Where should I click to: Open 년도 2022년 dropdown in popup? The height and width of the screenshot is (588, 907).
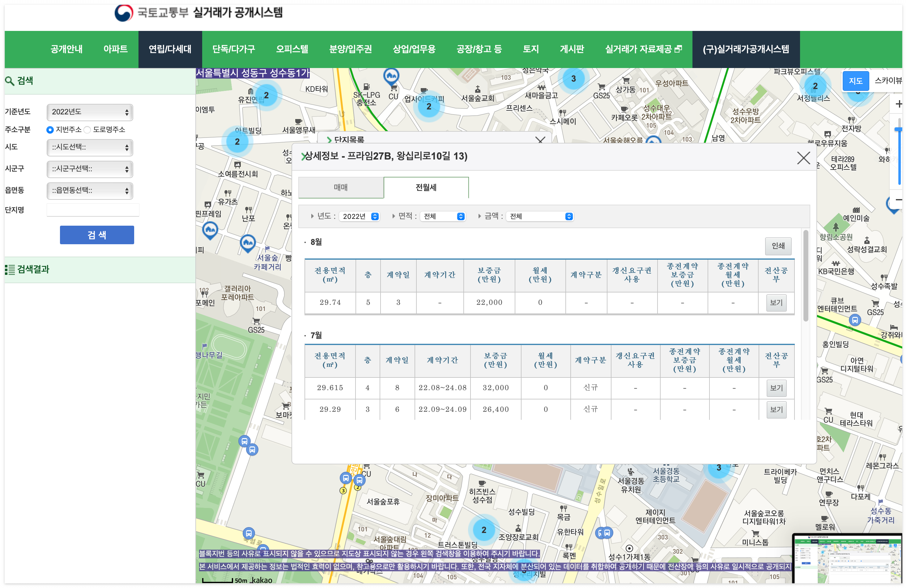click(359, 216)
